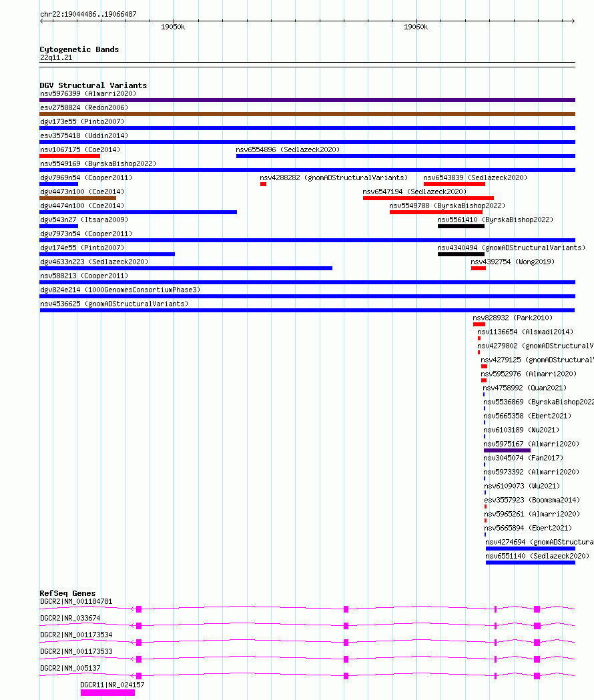Click dgv7973n54 (Cooper2011) label
Screen dimensions: 594x700
pyautogui.click(x=86, y=234)
